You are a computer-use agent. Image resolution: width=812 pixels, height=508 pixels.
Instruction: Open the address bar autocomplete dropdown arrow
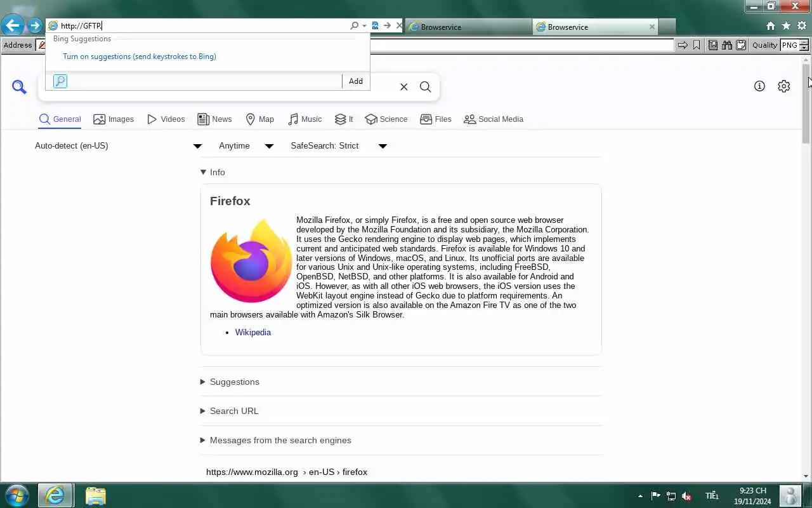coord(364,26)
